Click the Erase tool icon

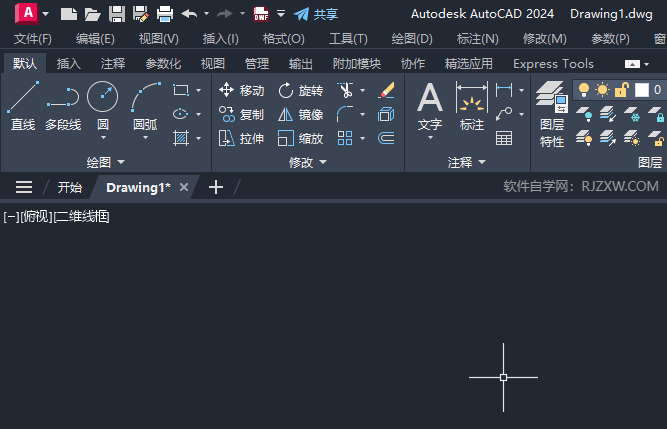tap(386, 90)
